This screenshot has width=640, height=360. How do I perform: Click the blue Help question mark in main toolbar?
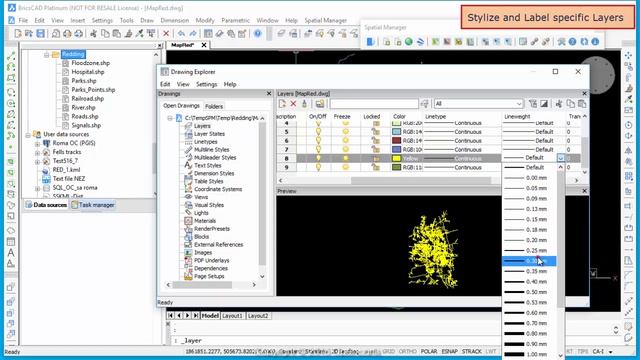(x=258, y=33)
